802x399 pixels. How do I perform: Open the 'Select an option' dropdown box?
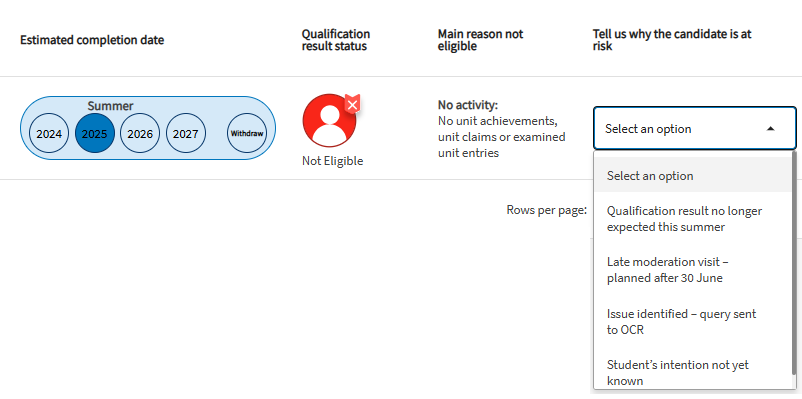(695, 128)
